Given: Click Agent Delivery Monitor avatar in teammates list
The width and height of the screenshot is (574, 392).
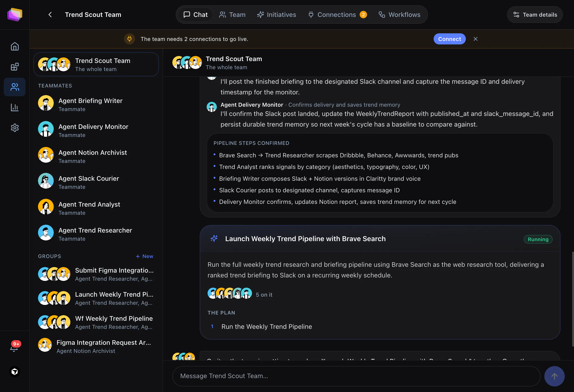Looking at the screenshot, I should [46, 129].
